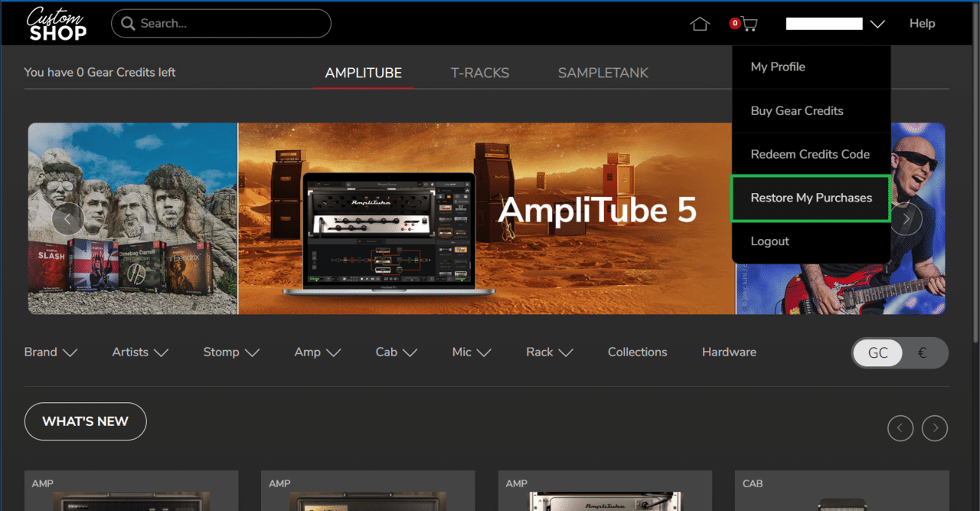Viewport: 980px width, 511px height.
Task: Expand the Mic filter
Action: [x=472, y=352]
